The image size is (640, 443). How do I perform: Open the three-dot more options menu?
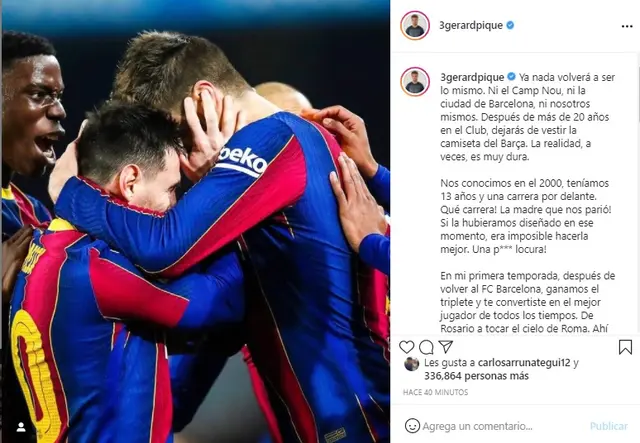627,26
